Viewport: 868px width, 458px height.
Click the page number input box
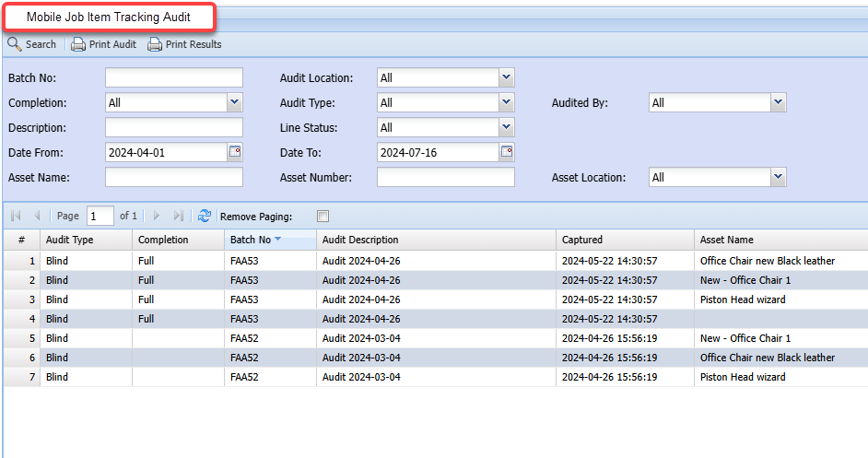point(100,216)
